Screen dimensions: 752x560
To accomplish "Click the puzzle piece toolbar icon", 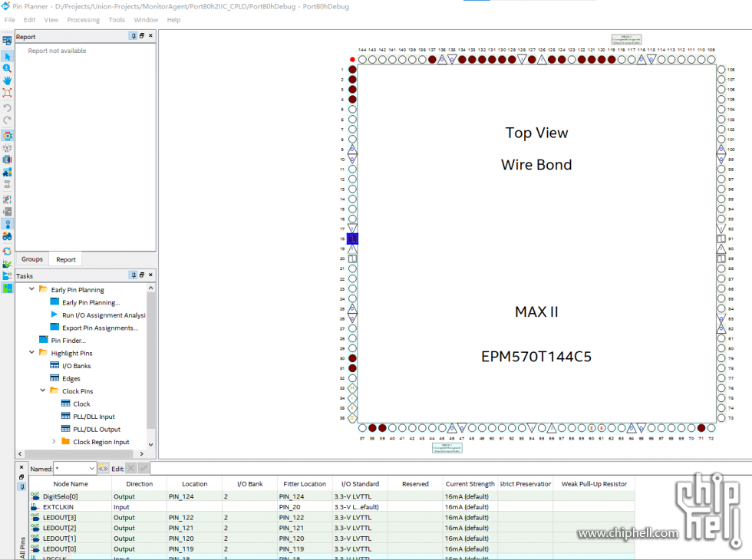I will [x=7, y=172].
